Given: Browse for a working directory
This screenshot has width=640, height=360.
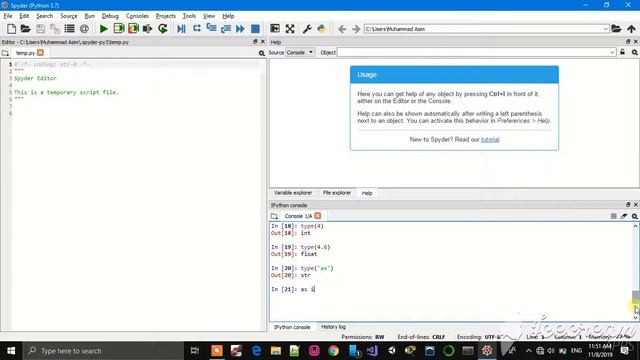Looking at the screenshot, I should (x=616, y=29).
